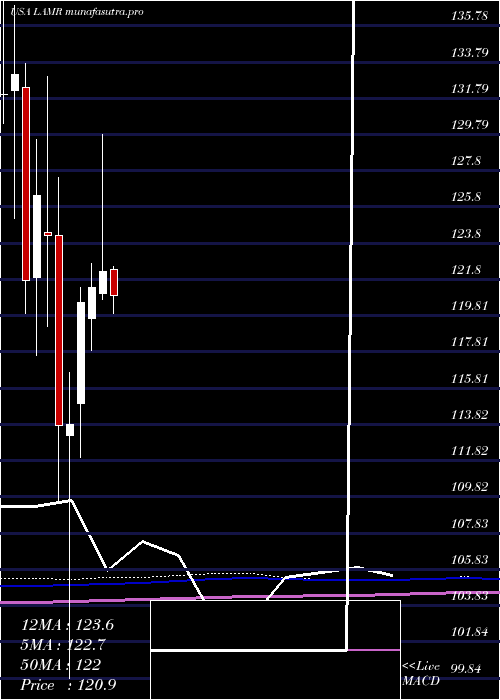Click the 99.84 price axis label
Screen dimensions: 500x700
(x=467, y=668)
